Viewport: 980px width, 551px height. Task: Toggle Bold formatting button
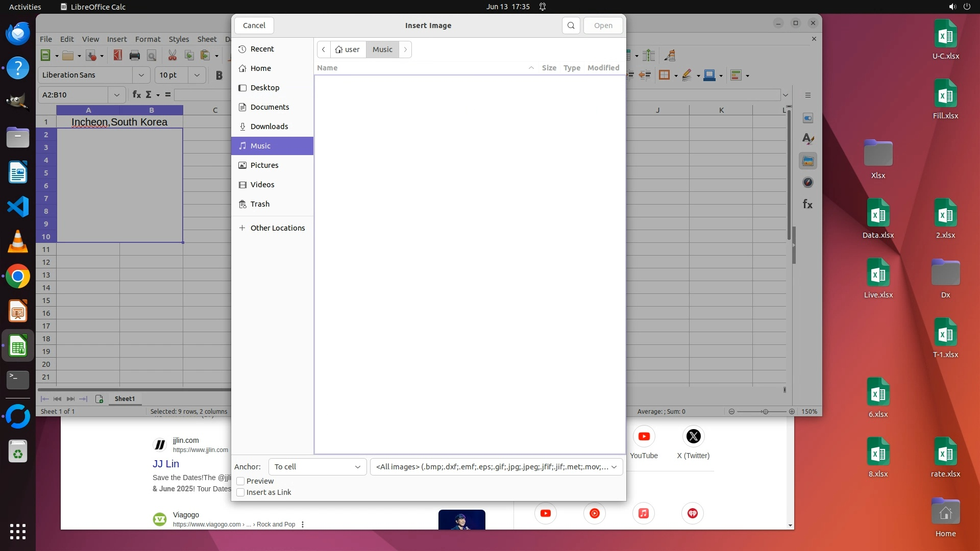[x=219, y=76]
